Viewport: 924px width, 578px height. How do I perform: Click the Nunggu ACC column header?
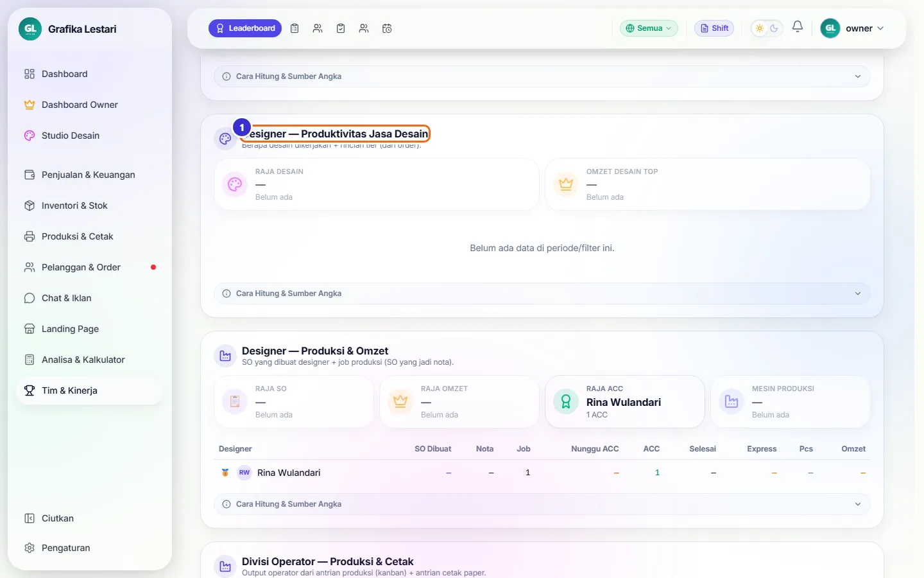point(595,449)
